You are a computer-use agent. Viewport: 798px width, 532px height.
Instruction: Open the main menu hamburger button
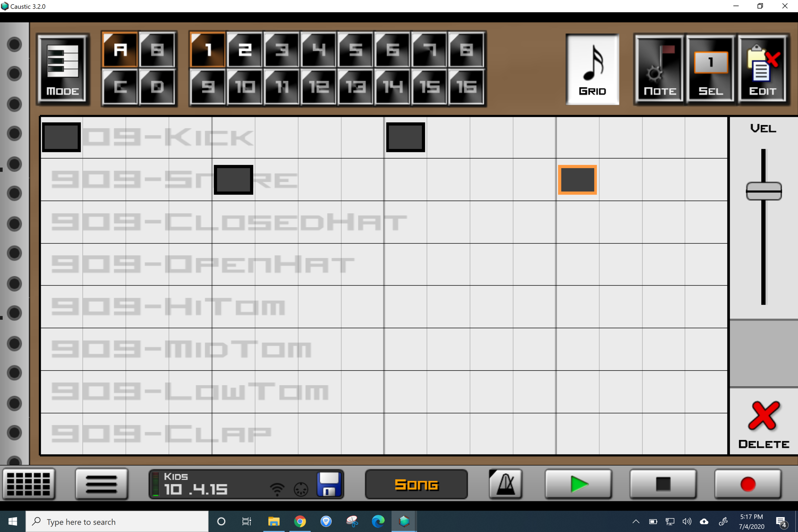101,484
